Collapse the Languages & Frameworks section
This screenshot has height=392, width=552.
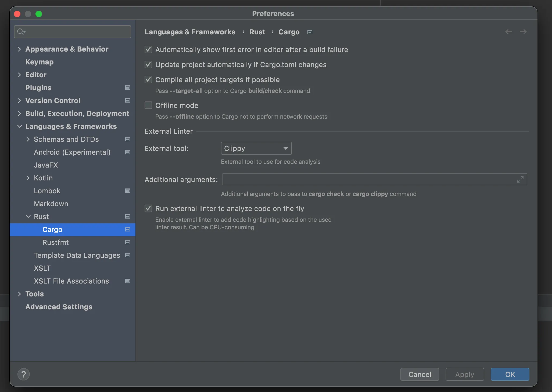coord(20,126)
